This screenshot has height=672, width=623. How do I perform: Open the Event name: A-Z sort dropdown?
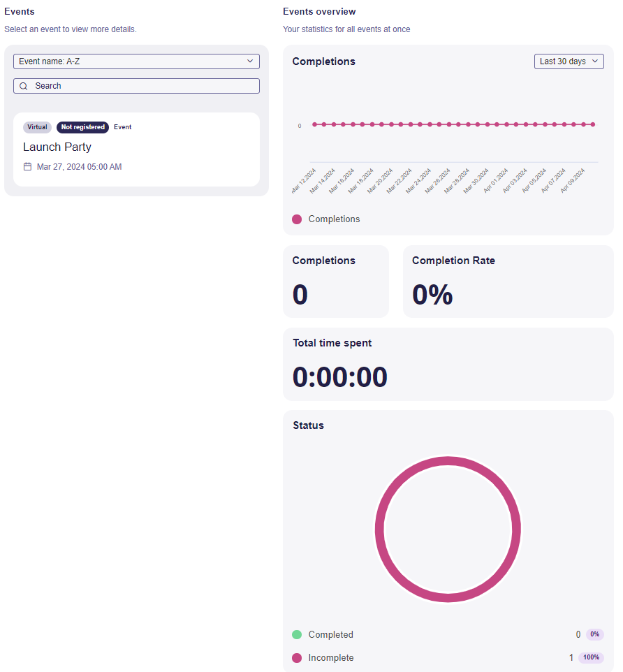pos(136,61)
